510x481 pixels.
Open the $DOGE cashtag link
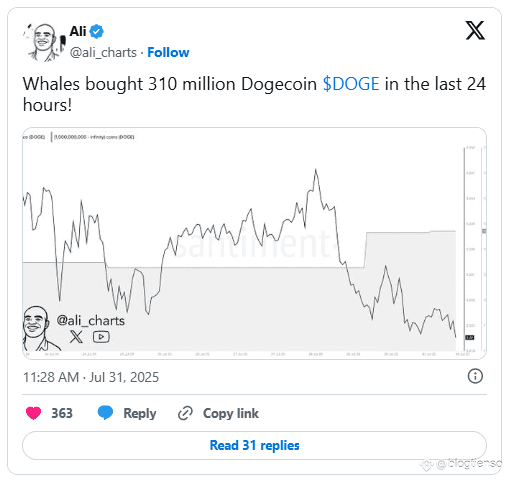click(x=351, y=84)
